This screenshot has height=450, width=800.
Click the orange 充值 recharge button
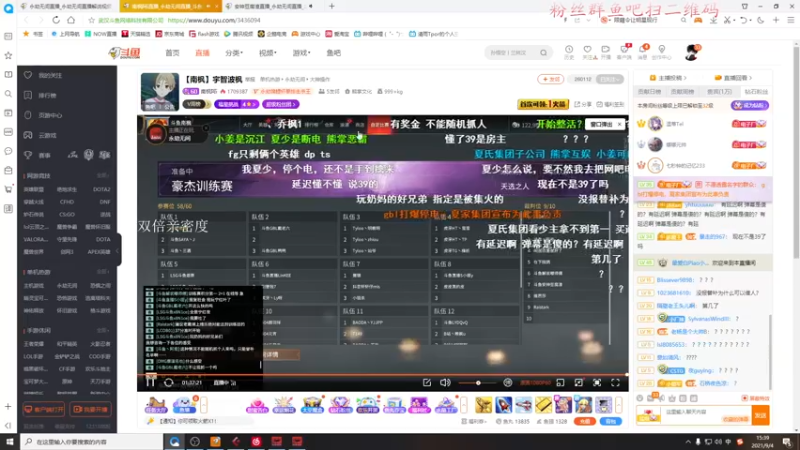585,421
